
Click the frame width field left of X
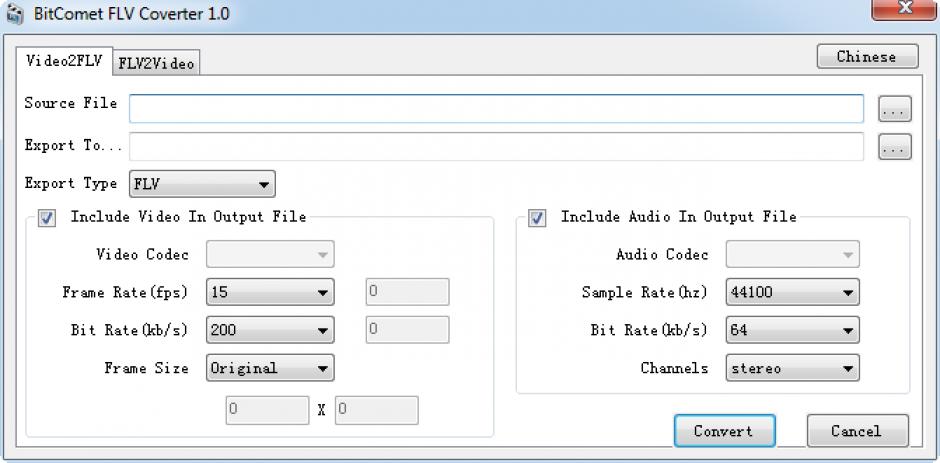[x=267, y=410]
